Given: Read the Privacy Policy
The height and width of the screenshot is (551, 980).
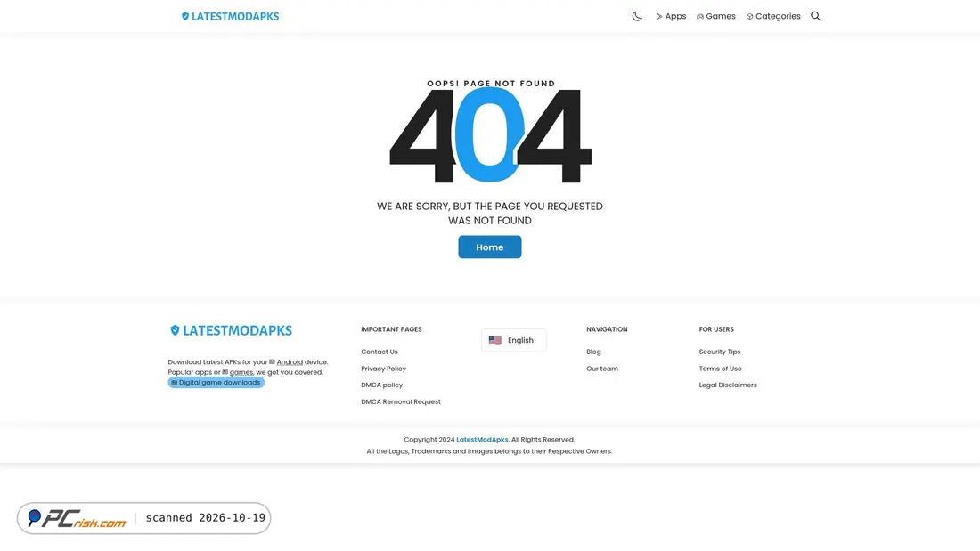Looking at the screenshot, I should (383, 369).
